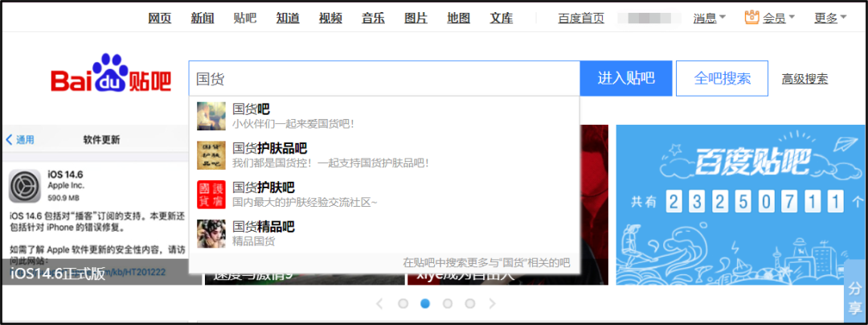Viewport: 868px width, 325px height.
Task: Open the 网页 tab
Action: click(x=159, y=19)
